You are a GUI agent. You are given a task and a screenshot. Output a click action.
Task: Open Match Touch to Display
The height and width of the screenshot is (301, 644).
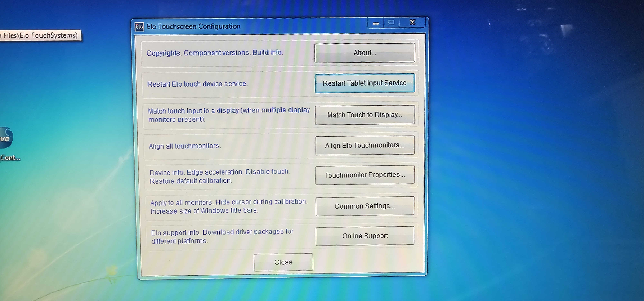[365, 115]
